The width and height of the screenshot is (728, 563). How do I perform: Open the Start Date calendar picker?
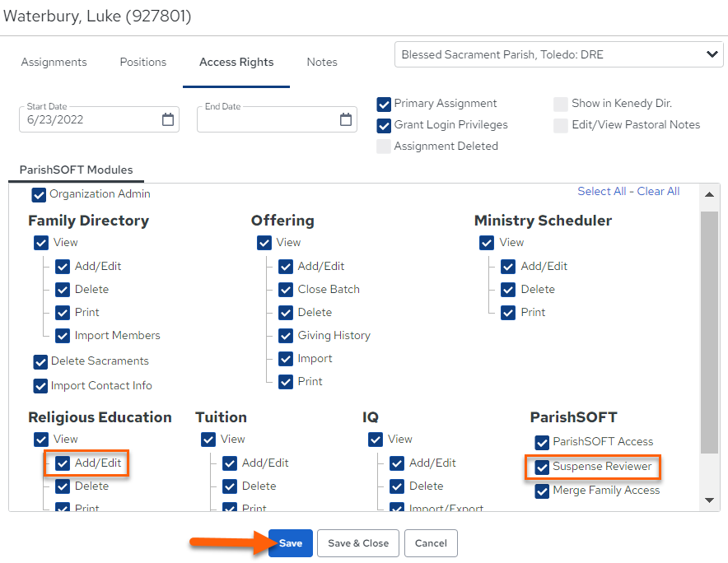tap(168, 119)
